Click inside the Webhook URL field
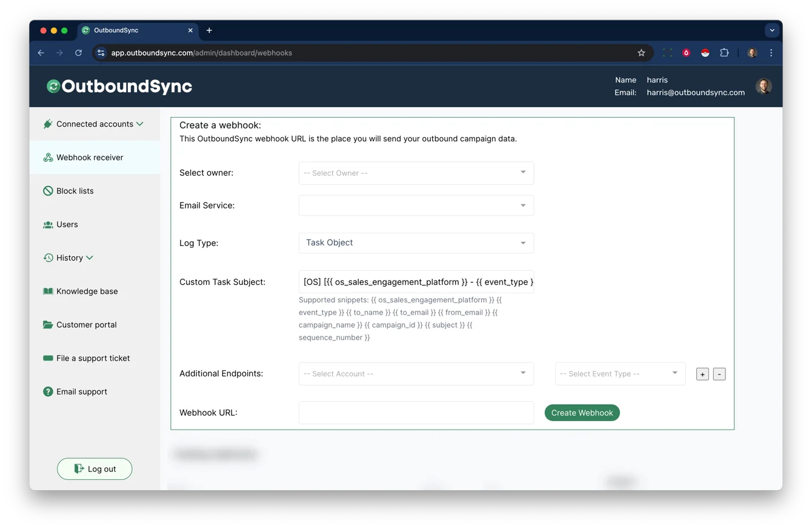Image resolution: width=812 pixels, height=529 pixels. click(x=416, y=412)
